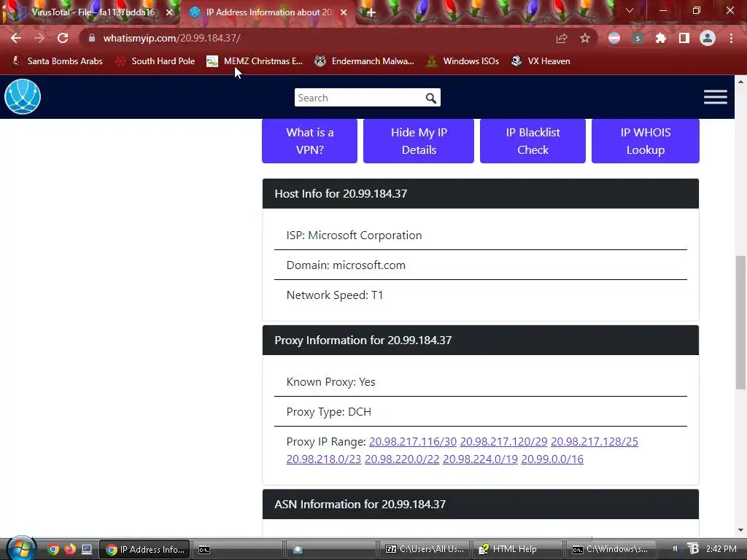
Task: Close the IP Address Information tab
Action: click(x=344, y=12)
